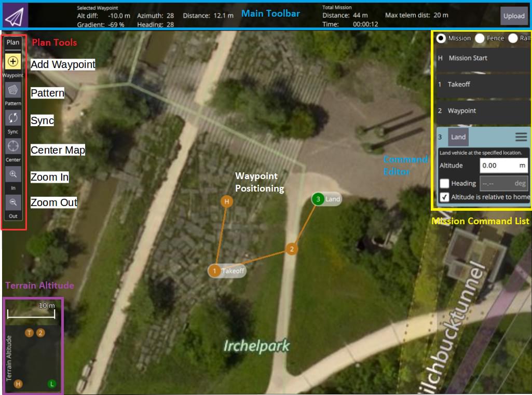Viewport: 532px width, 395px height.
Task: Select the Mission radio button
Action: click(441, 38)
